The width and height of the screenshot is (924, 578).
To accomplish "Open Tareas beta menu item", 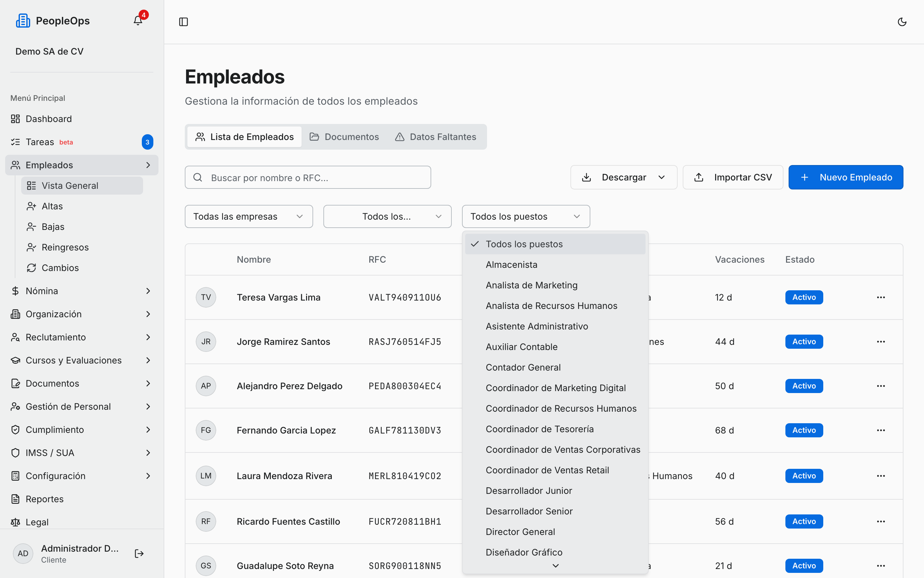I will tap(82, 142).
